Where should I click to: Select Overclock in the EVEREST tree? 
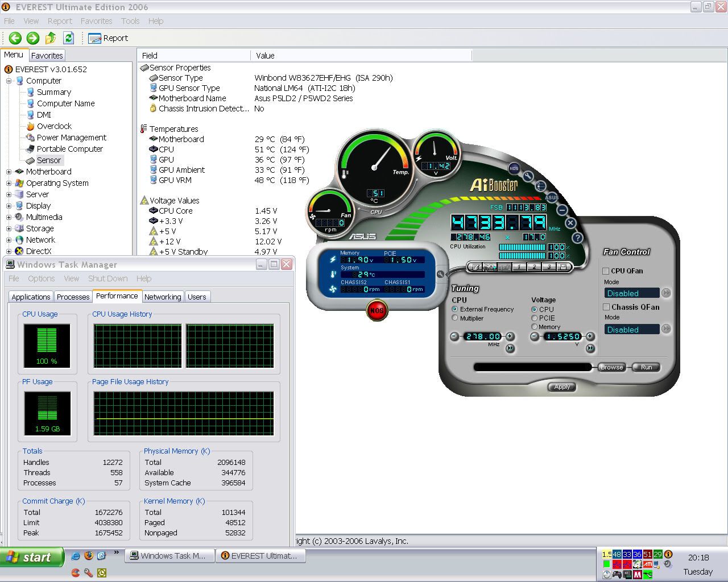(x=54, y=126)
